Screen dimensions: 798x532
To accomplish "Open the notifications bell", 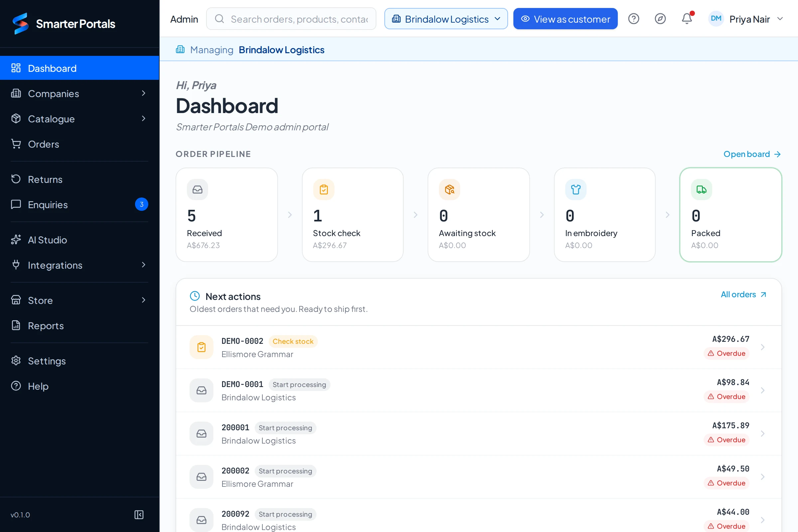I will (687, 19).
